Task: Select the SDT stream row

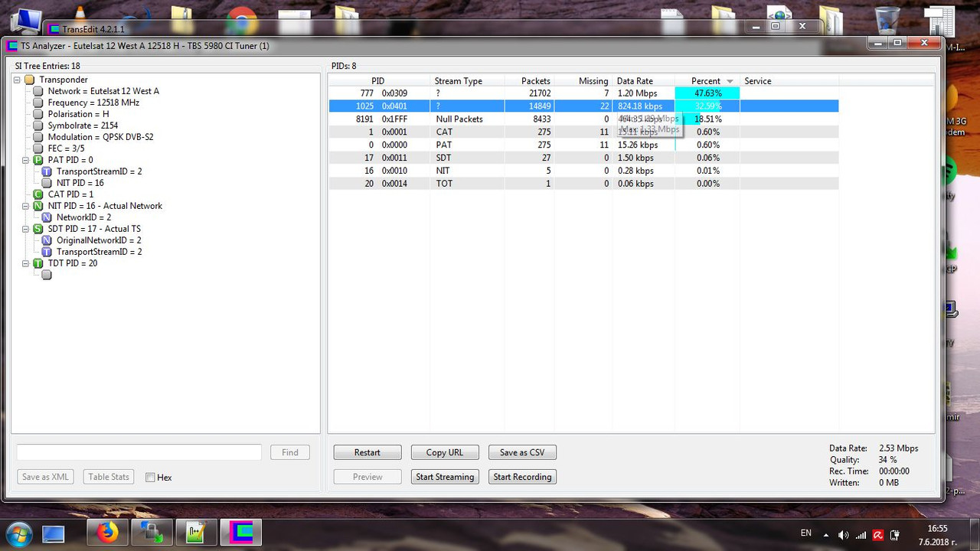Action: coord(583,158)
